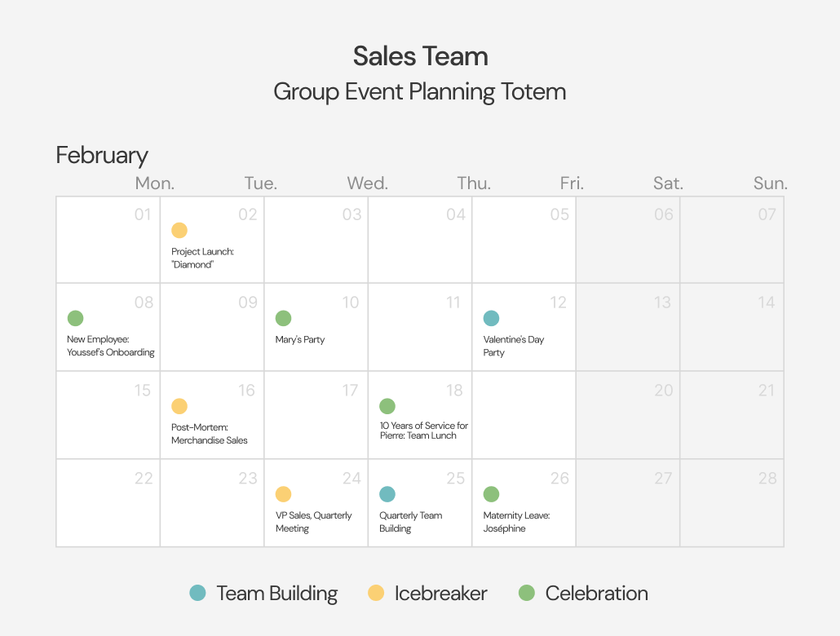This screenshot has height=636, width=840.
Task: Click yellow dot above VP Sales meeting
Action: click(283, 494)
